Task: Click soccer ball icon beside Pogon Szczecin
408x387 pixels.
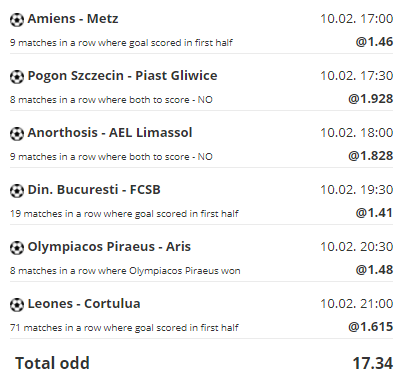Action: coord(17,77)
